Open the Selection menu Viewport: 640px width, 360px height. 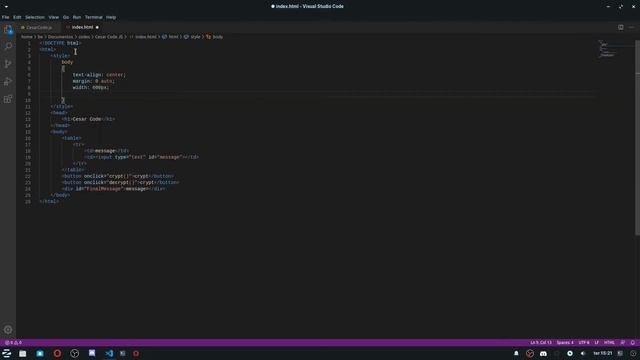tap(35, 17)
